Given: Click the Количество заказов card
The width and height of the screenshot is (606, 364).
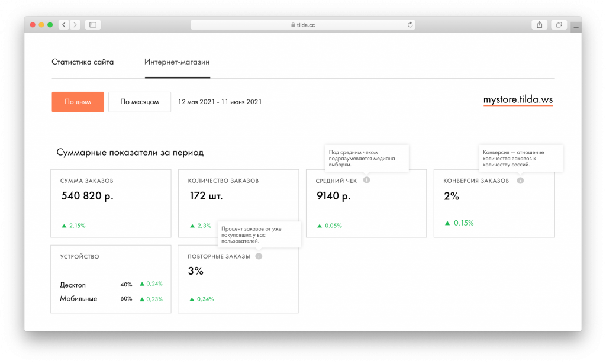Looking at the screenshot, I should click(238, 203).
